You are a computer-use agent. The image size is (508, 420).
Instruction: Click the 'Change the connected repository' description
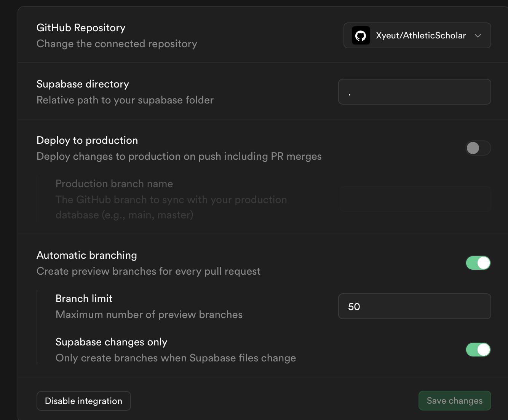pos(117,44)
